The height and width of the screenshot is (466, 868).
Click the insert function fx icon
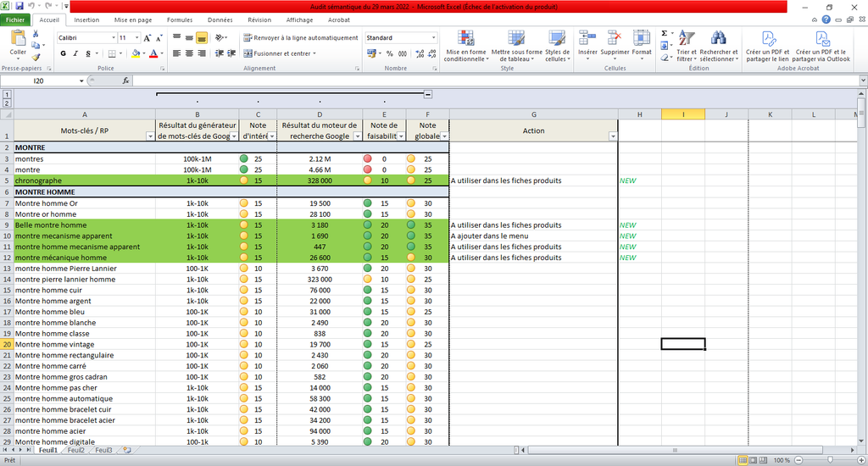125,80
